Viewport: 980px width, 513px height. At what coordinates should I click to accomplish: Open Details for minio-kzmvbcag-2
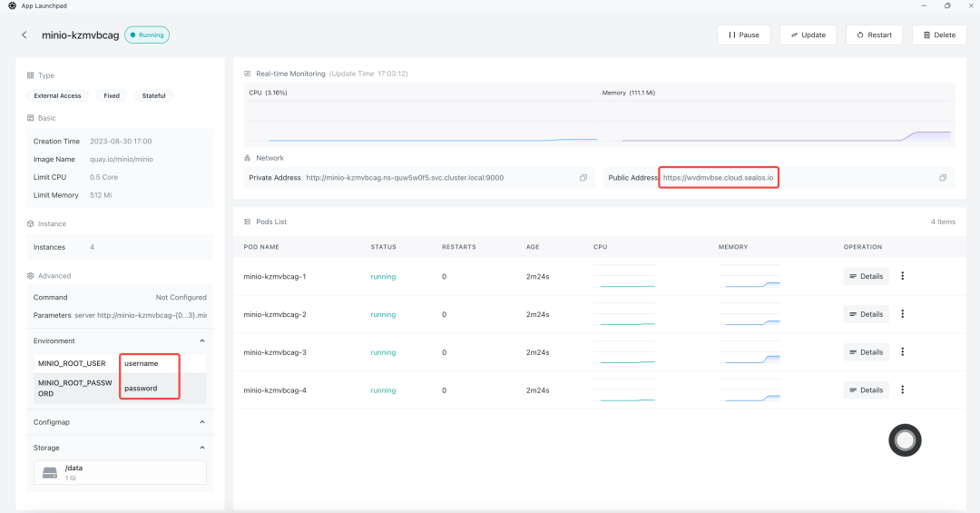(x=867, y=314)
